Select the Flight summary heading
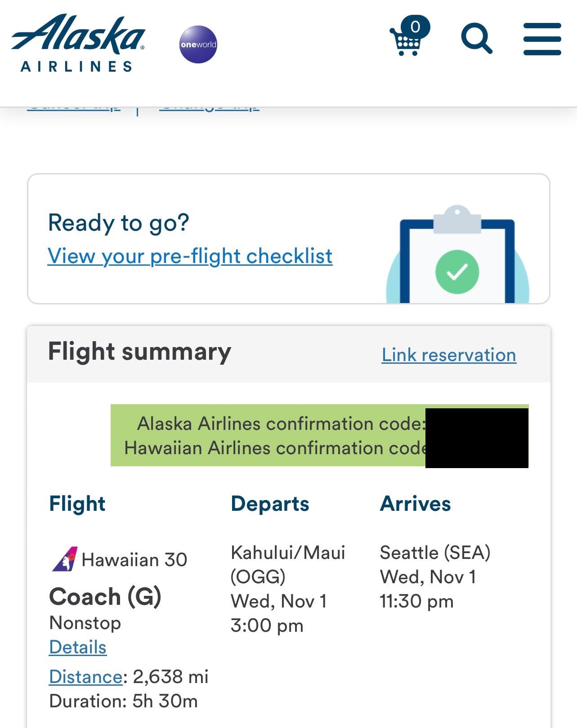Viewport: 577px width, 728px height. pyautogui.click(x=139, y=352)
